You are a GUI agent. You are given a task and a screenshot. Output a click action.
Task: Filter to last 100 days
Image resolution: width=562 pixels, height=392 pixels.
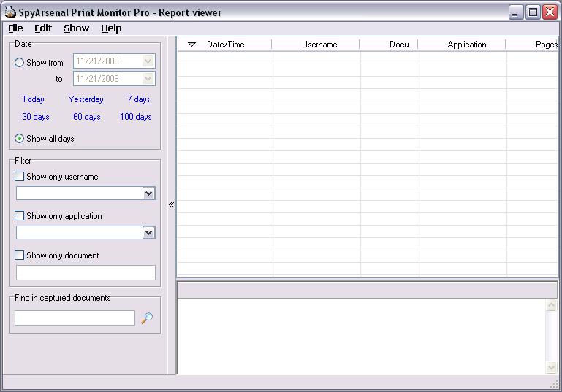(136, 117)
